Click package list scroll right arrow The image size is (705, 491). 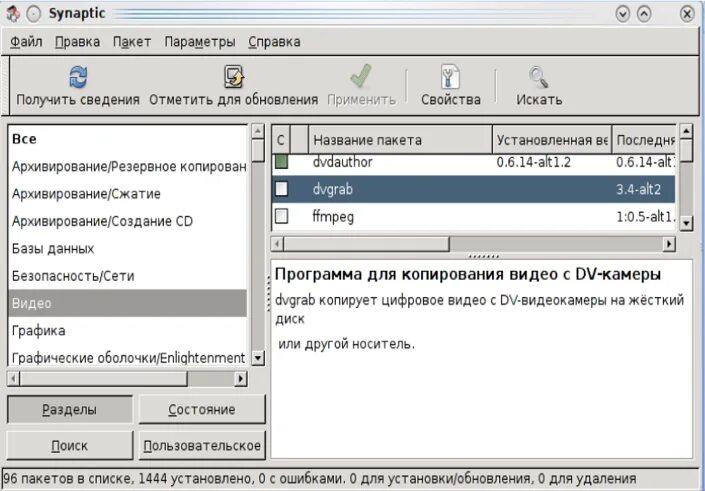point(669,244)
